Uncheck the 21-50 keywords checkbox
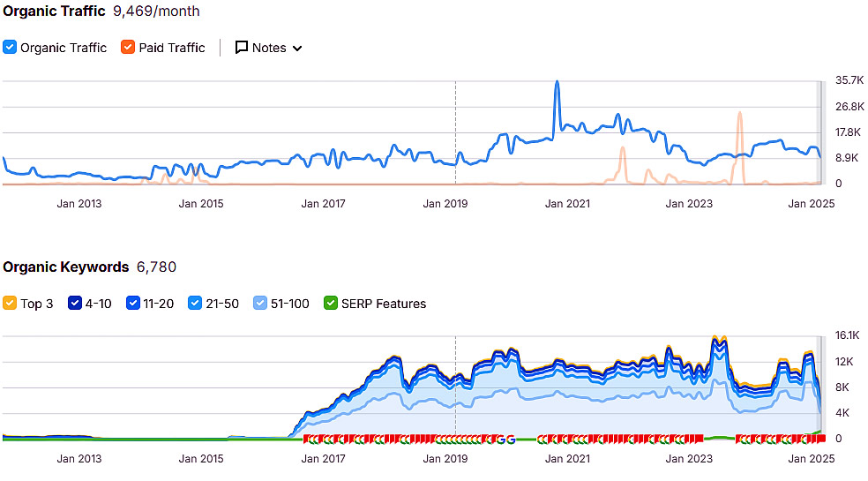Image resolution: width=868 pixels, height=481 pixels. [196, 304]
